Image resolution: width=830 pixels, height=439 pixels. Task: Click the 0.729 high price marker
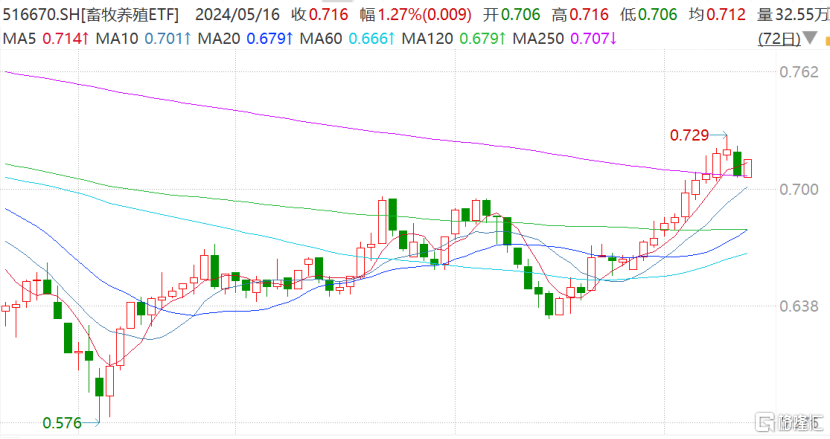point(689,135)
